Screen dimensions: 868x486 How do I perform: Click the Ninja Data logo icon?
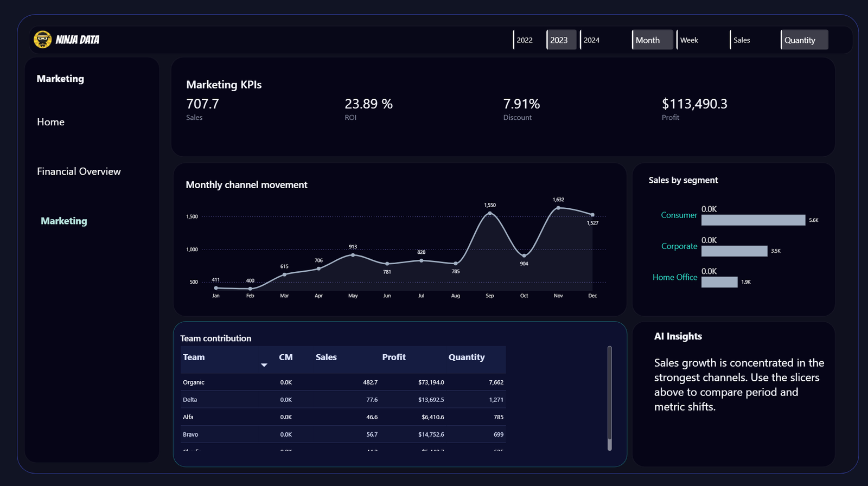[43, 40]
